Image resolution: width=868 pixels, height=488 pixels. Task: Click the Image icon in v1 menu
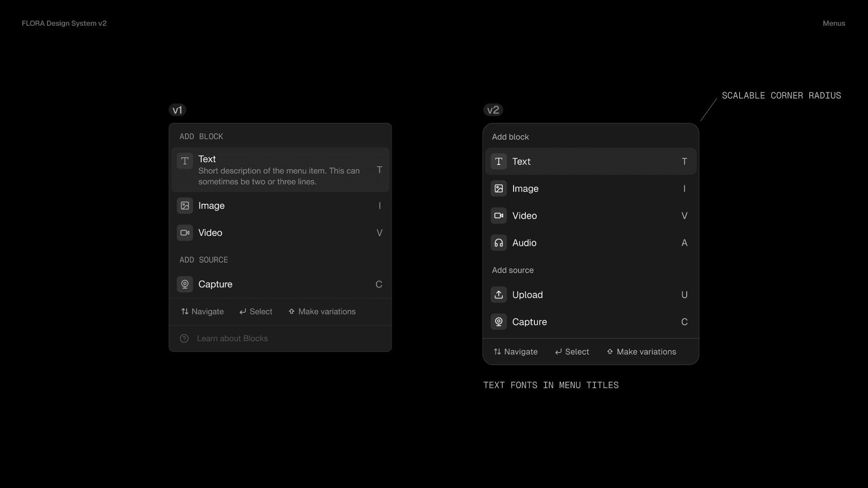[x=184, y=206]
